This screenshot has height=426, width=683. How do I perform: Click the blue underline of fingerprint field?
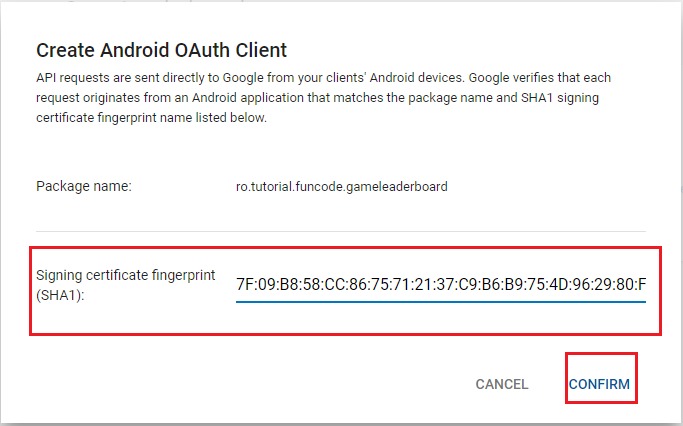pyautogui.click(x=441, y=302)
